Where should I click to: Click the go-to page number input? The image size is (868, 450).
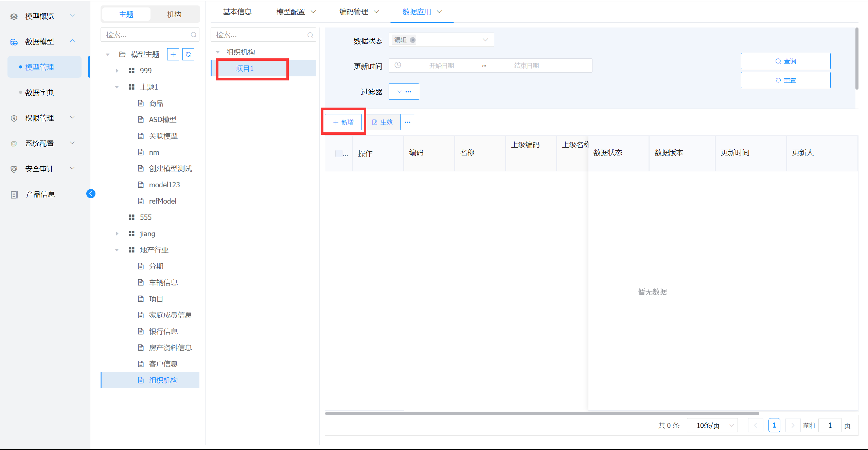pos(830,425)
